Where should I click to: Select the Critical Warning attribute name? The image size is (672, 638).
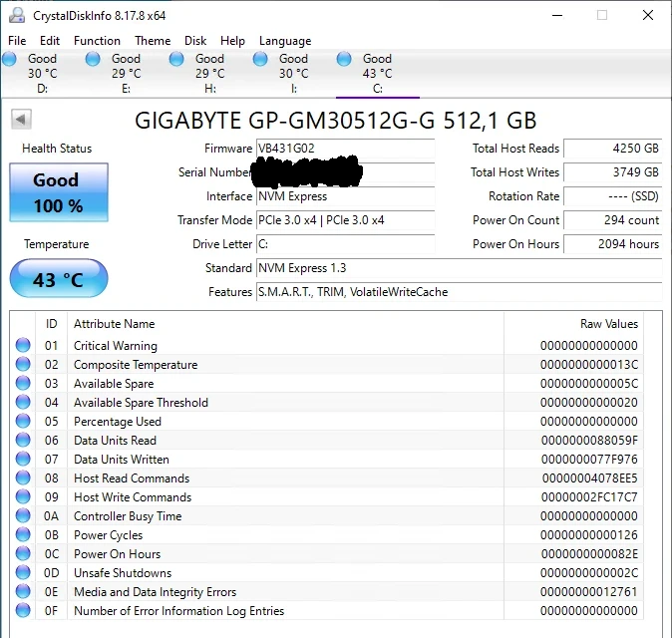[x=116, y=346]
